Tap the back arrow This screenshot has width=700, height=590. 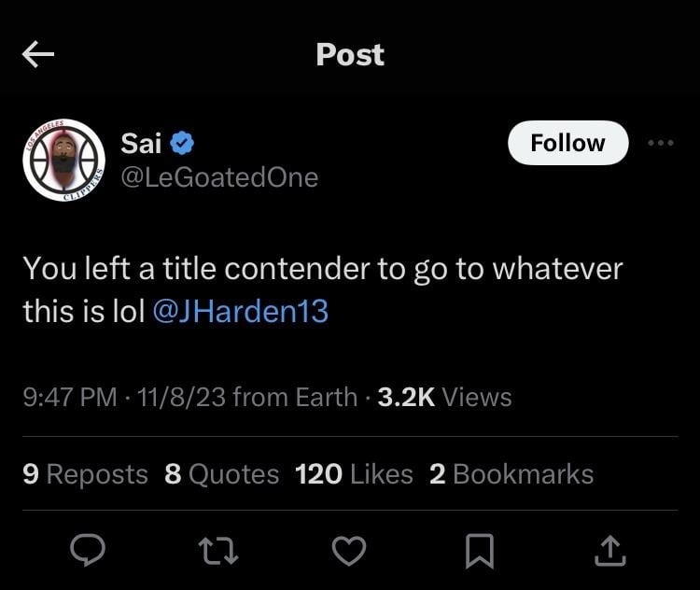pos(38,55)
